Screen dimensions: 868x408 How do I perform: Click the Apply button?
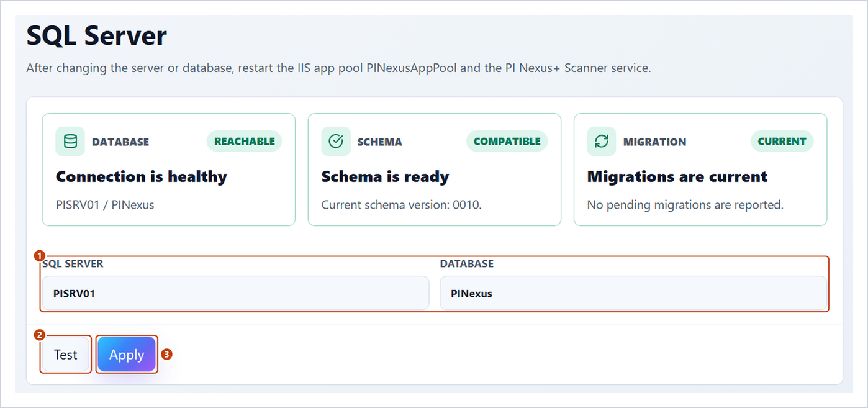[x=127, y=355]
